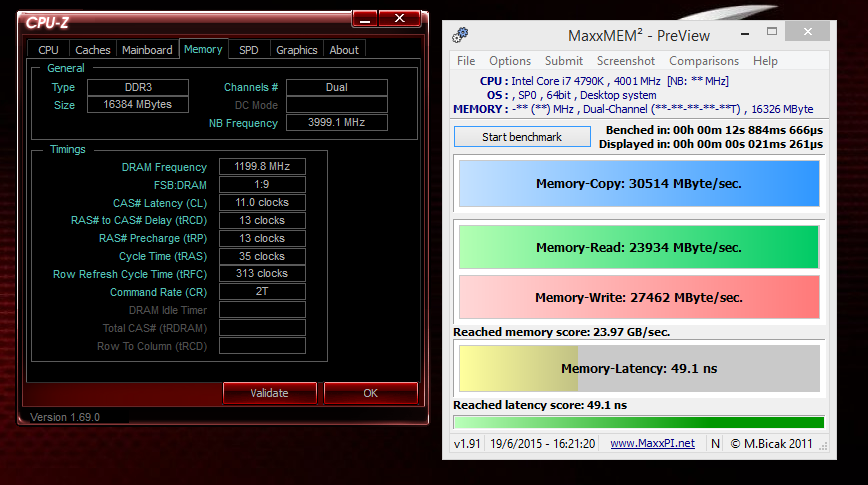This screenshot has width=868, height=485.
Task: Open the www.MaxxPI.net link
Action: [652, 443]
